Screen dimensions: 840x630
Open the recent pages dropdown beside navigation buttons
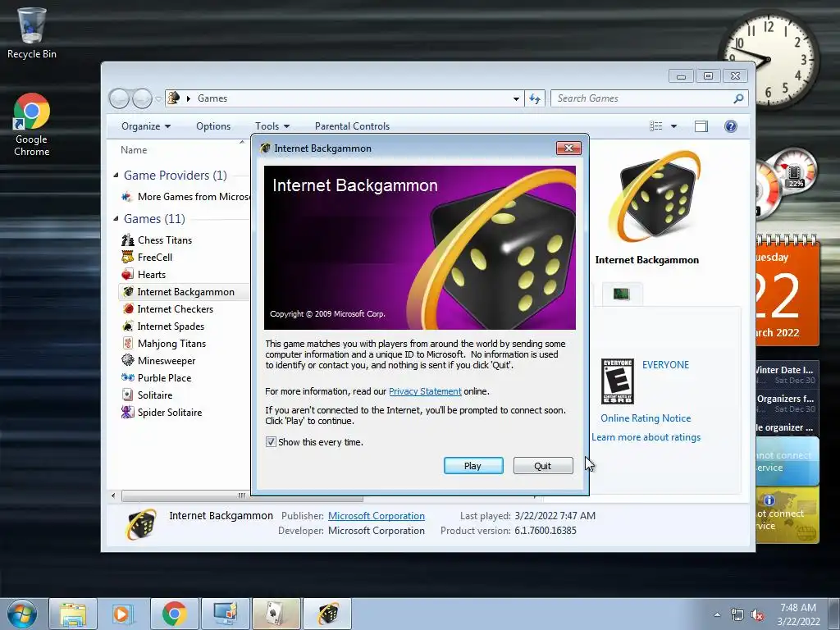[158, 98]
